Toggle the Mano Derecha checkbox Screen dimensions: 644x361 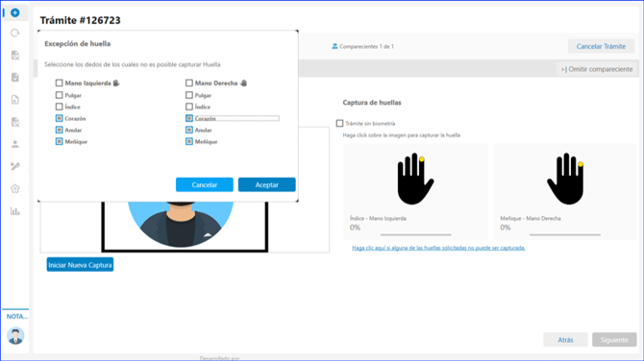(189, 83)
